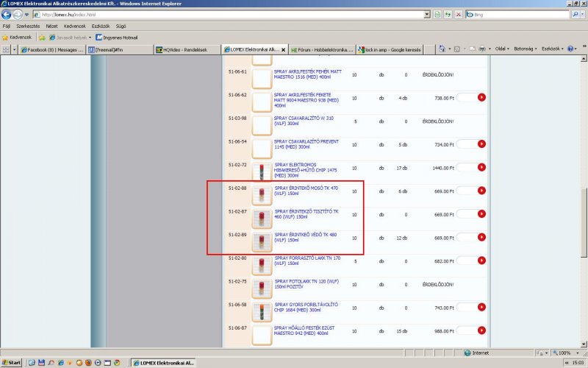This screenshot has height=368, width=588.
Task: Focus the Bing search box
Action: pos(517,15)
